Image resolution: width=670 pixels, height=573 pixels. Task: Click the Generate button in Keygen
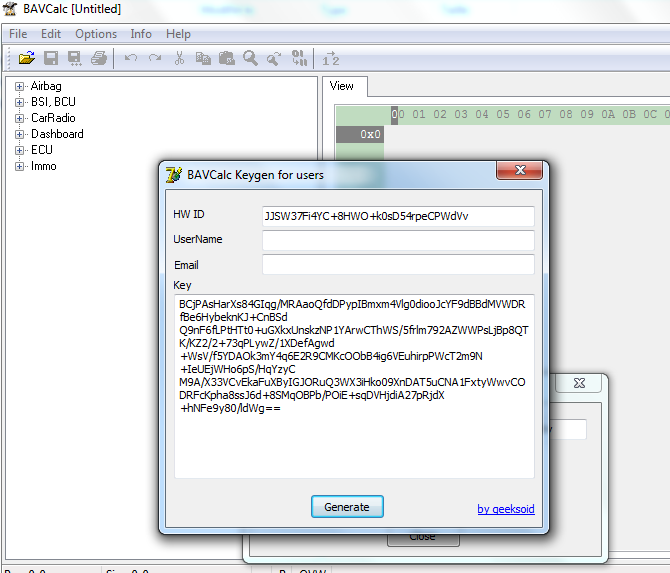tap(347, 507)
